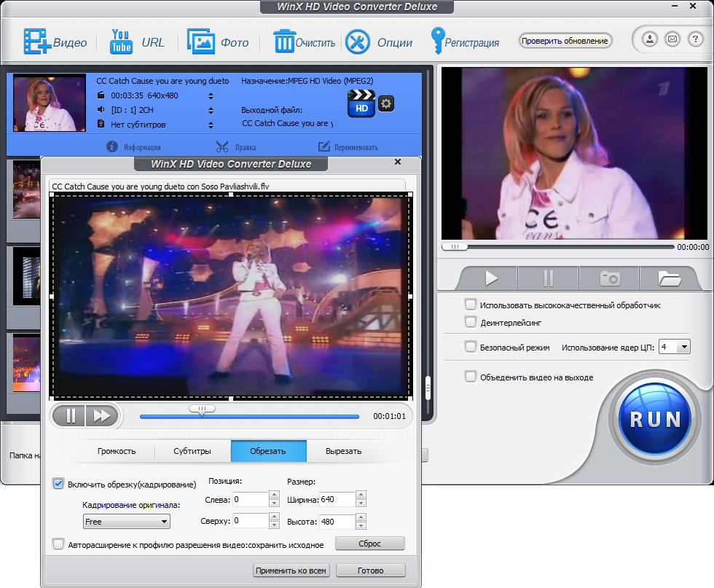The width and height of the screenshot is (714, 588).
Task: Open the Options tools icon
Action: 358,42
